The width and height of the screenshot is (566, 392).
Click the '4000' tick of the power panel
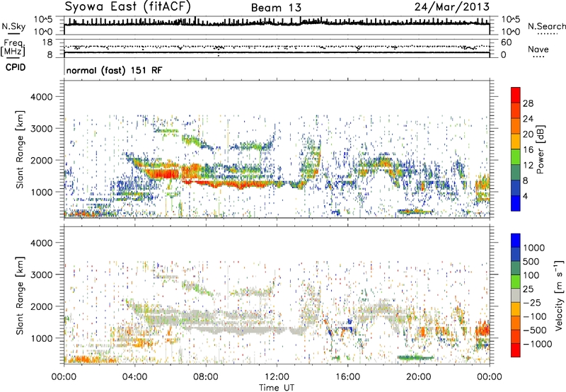[x=42, y=97]
